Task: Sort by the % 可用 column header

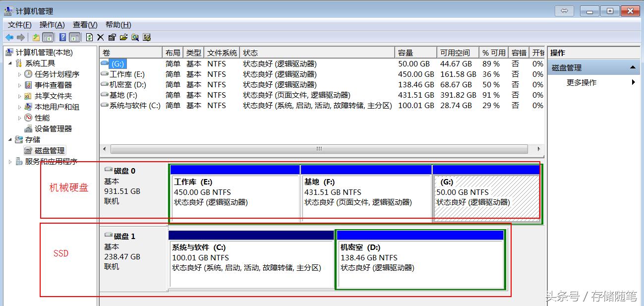Action: (494, 53)
